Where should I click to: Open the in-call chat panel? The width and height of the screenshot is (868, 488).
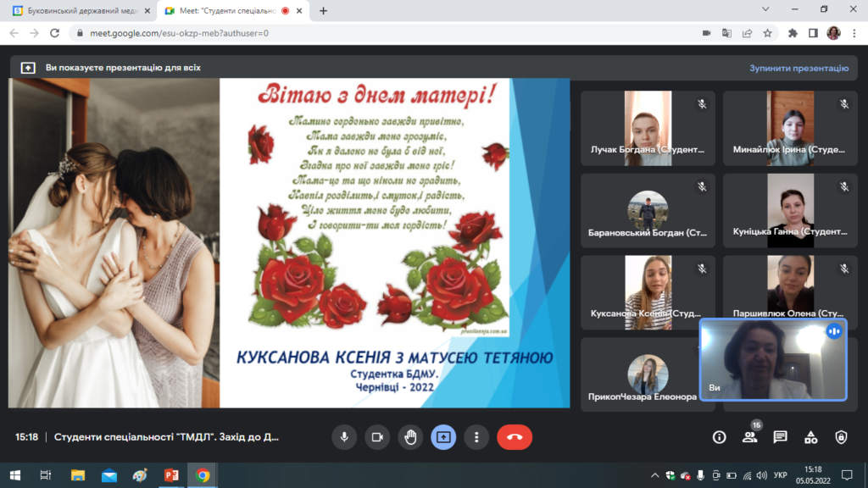tap(780, 437)
